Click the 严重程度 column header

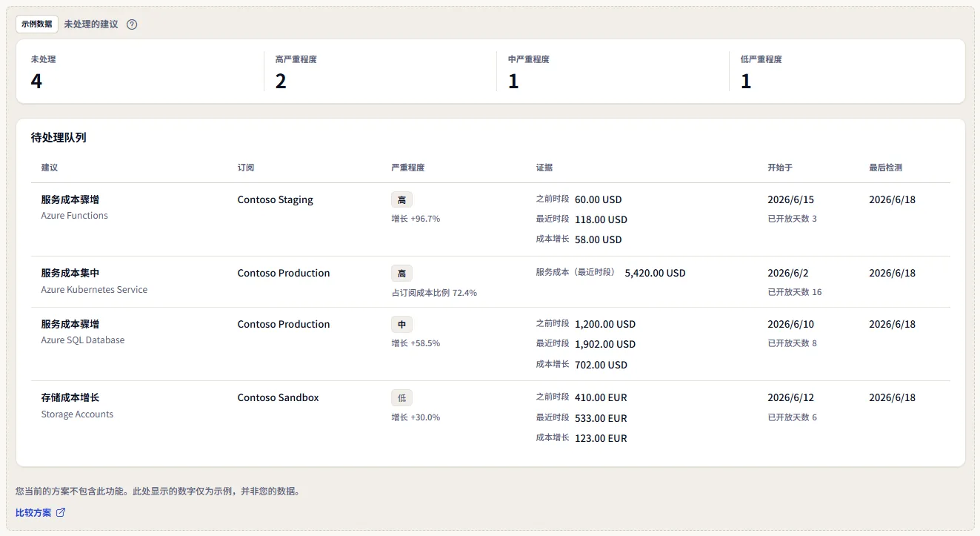click(408, 168)
